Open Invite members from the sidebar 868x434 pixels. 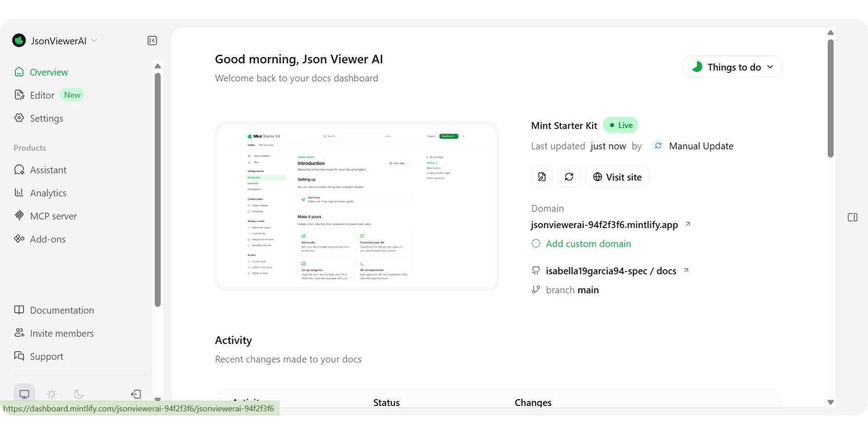[x=62, y=333]
